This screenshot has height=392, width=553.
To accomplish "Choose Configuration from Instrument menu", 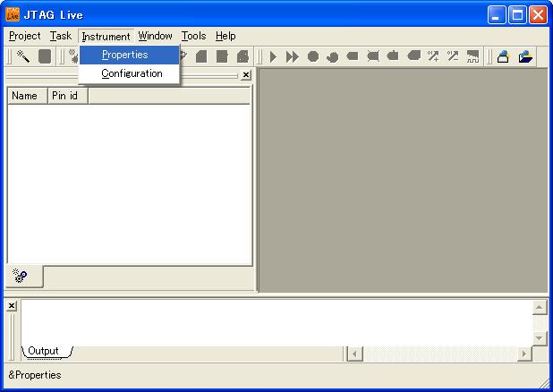I will pos(130,73).
